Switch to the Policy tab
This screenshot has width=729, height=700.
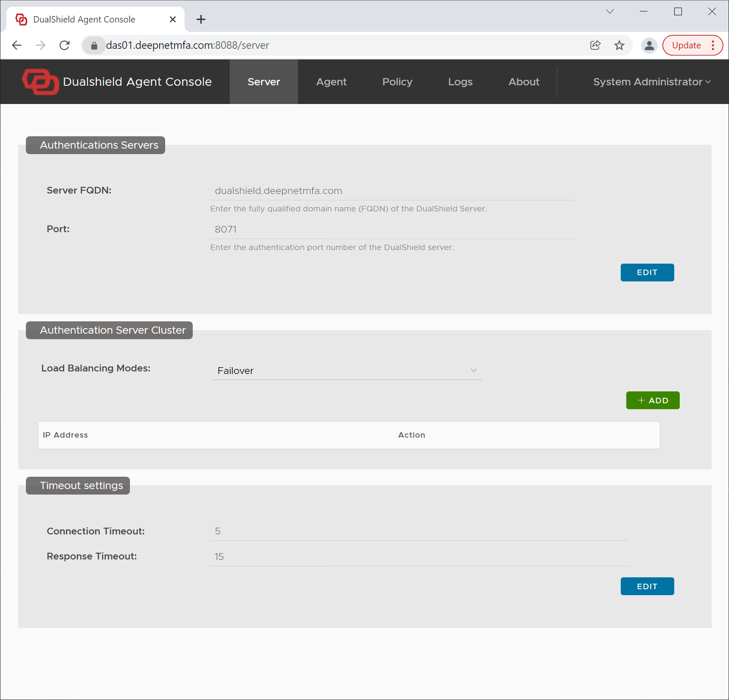click(x=397, y=82)
